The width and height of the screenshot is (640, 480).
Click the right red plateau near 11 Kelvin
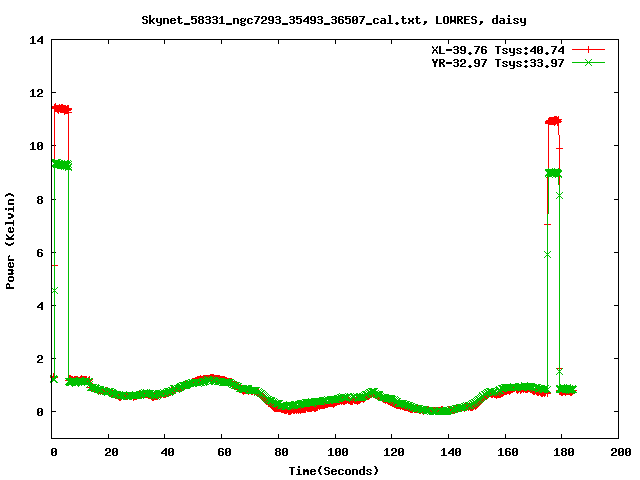pyautogui.click(x=553, y=120)
